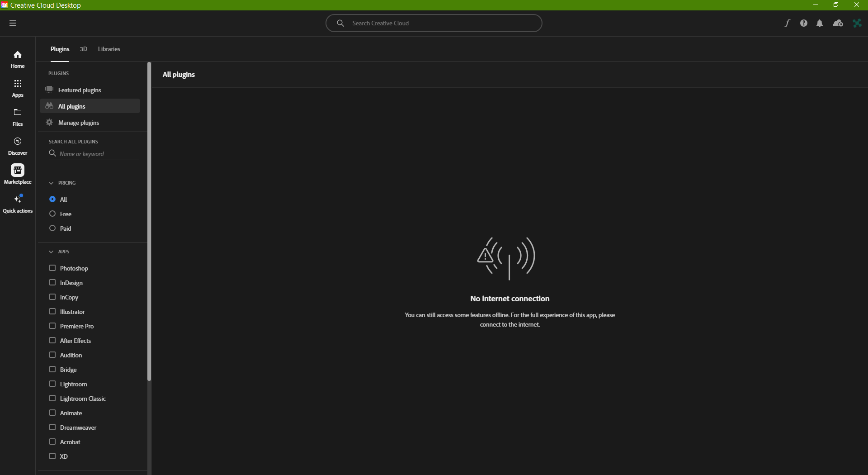The image size is (868, 475).
Task: Open the Files section
Action: 18,117
